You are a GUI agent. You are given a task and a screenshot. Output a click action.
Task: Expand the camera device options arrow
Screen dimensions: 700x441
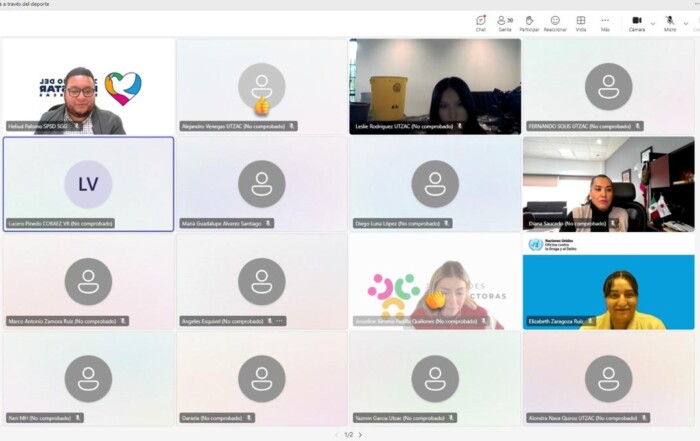pyautogui.click(x=653, y=23)
